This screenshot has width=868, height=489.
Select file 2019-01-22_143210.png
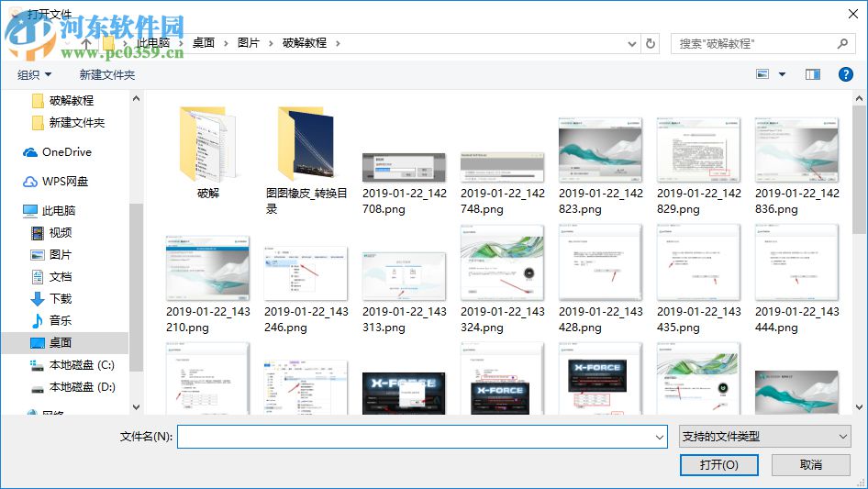point(208,284)
